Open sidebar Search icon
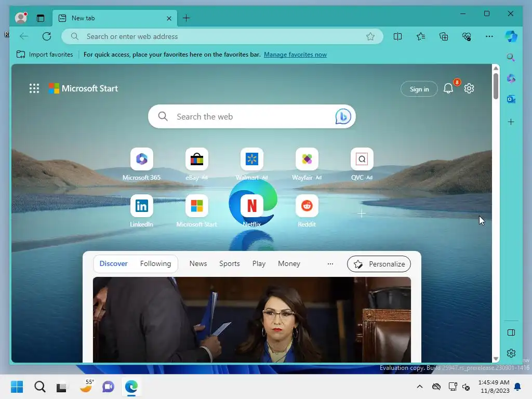This screenshot has height=399, width=532. (x=511, y=57)
